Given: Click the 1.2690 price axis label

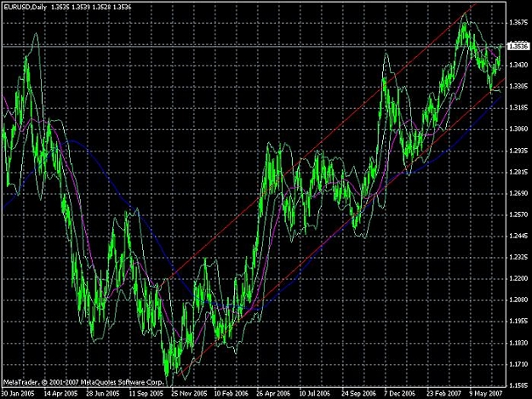Looking at the screenshot, I should (x=519, y=194).
